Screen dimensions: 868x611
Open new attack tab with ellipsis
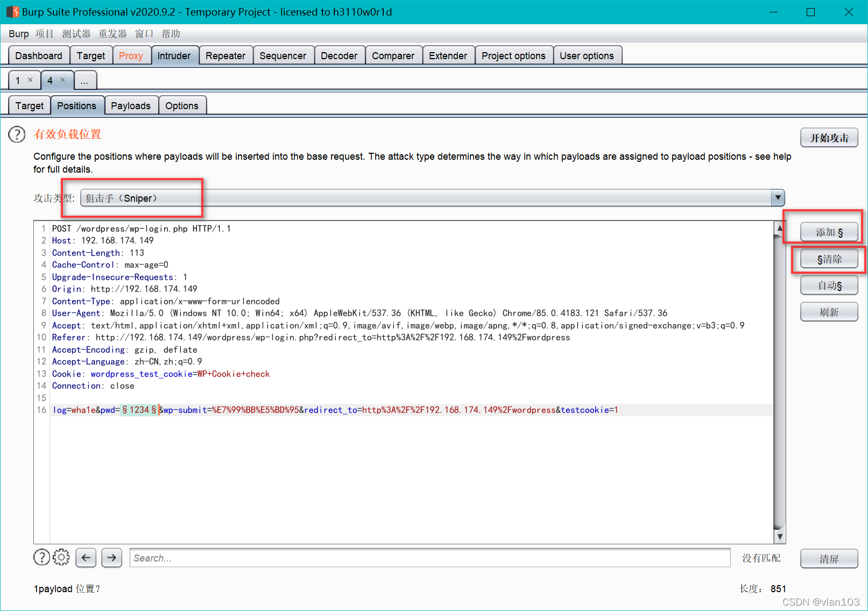pyautogui.click(x=84, y=81)
